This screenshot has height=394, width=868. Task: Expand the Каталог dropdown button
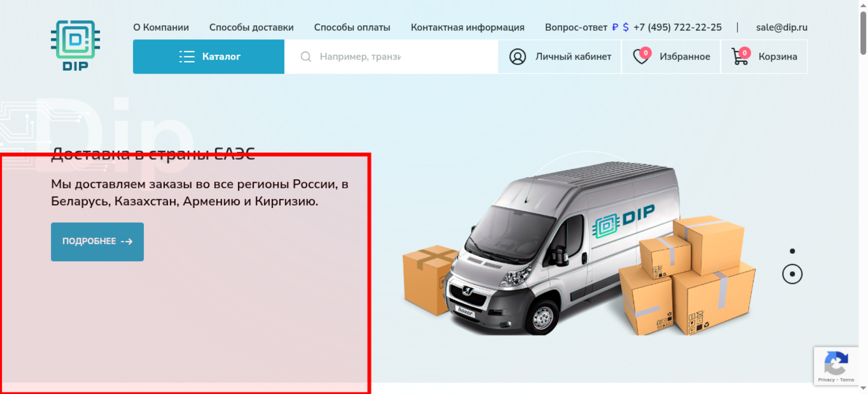point(209,57)
